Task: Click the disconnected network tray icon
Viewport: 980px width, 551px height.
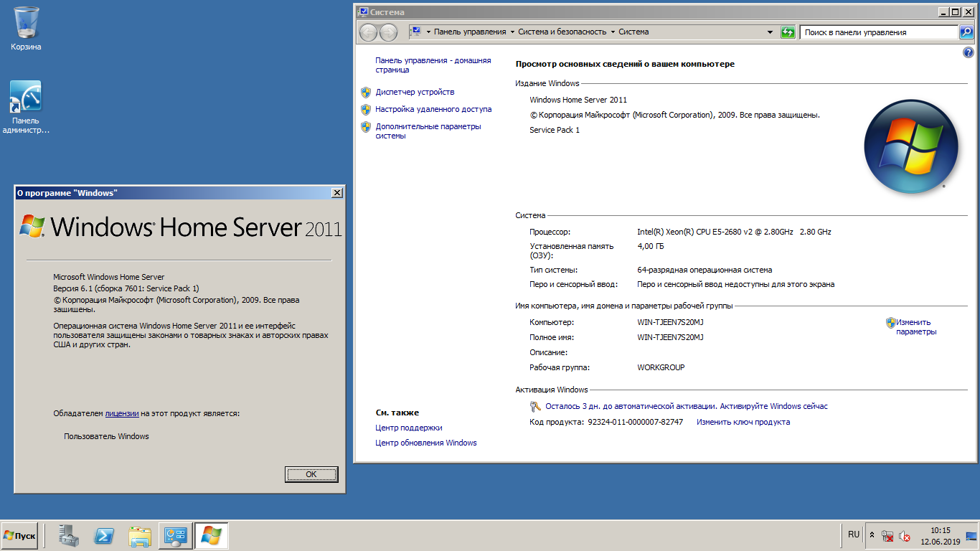Action: tap(887, 536)
